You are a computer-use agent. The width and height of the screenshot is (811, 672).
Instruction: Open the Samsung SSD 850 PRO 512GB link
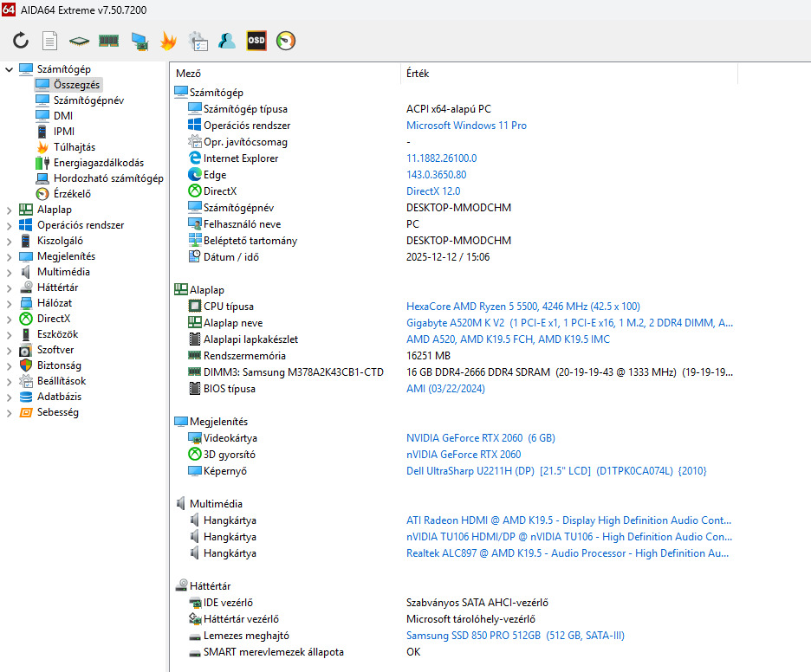pyautogui.click(x=516, y=636)
